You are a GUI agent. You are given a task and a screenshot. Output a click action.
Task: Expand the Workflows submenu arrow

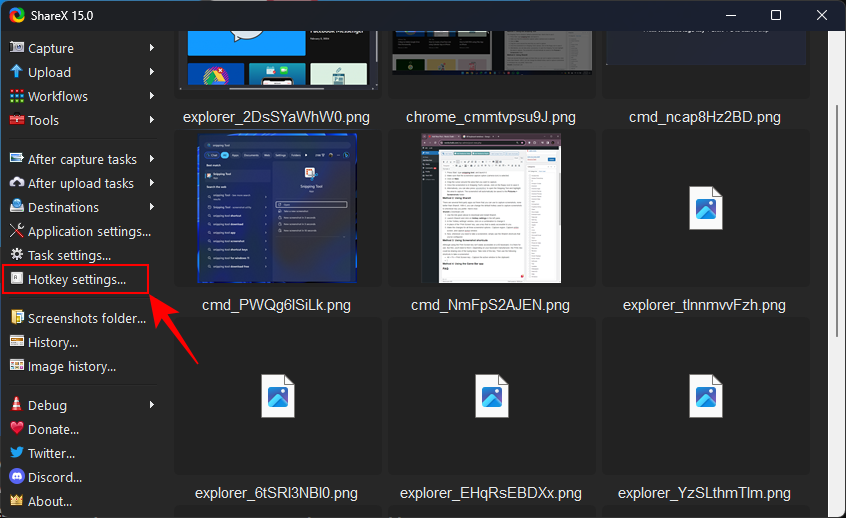coord(152,96)
